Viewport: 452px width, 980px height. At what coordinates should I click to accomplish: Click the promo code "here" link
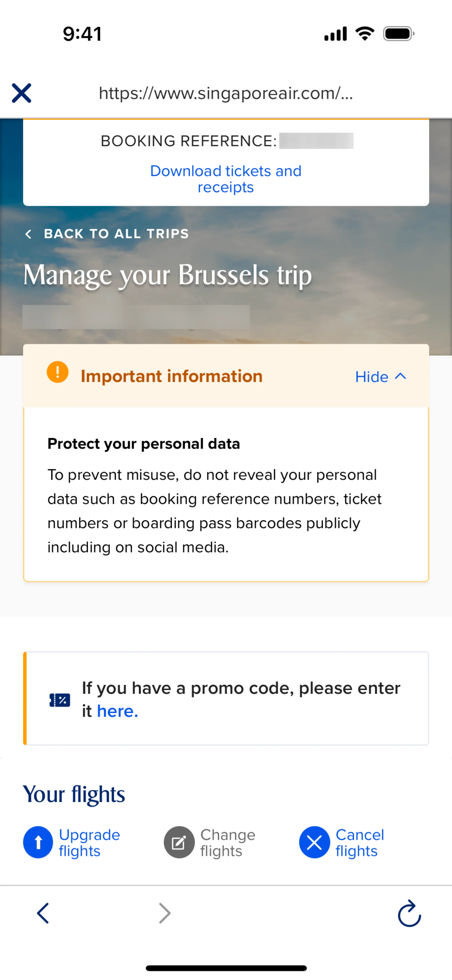117,711
